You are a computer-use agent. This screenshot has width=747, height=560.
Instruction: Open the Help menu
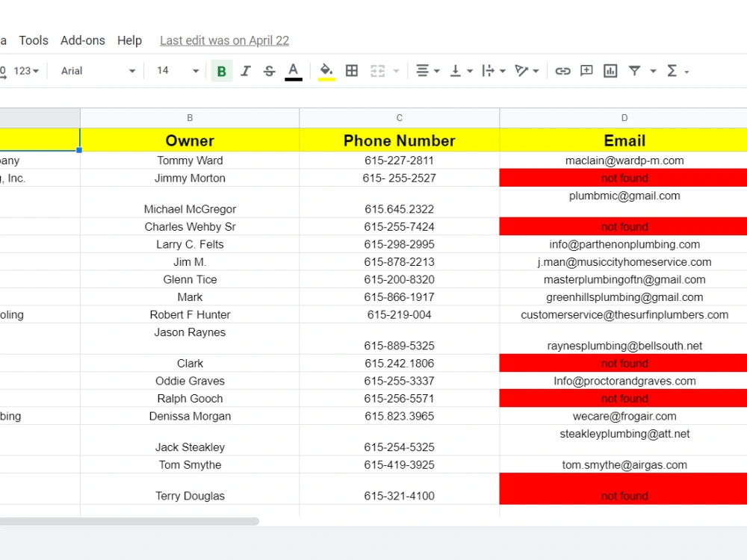click(x=129, y=40)
